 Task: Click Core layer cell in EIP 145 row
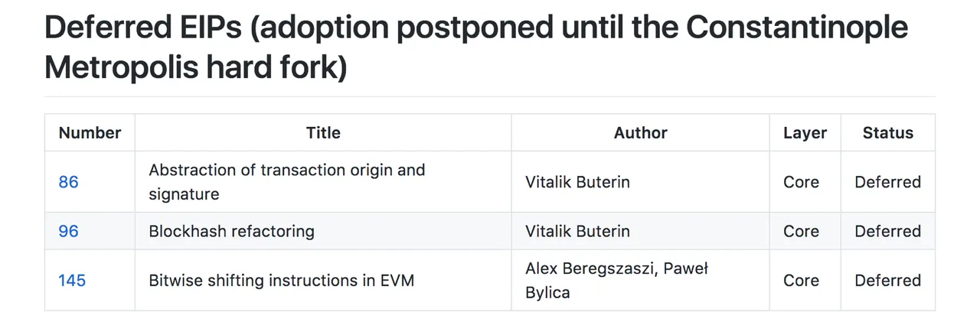point(802,281)
